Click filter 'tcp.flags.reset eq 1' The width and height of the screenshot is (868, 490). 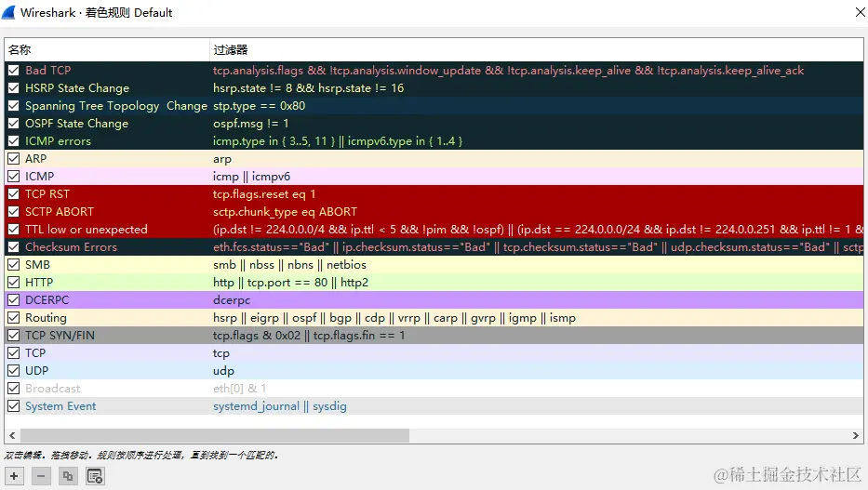click(264, 194)
